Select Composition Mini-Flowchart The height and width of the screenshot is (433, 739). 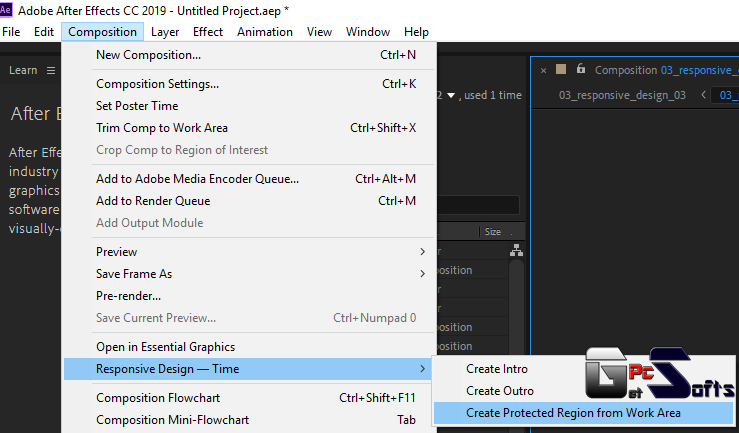[x=249, y=420]
